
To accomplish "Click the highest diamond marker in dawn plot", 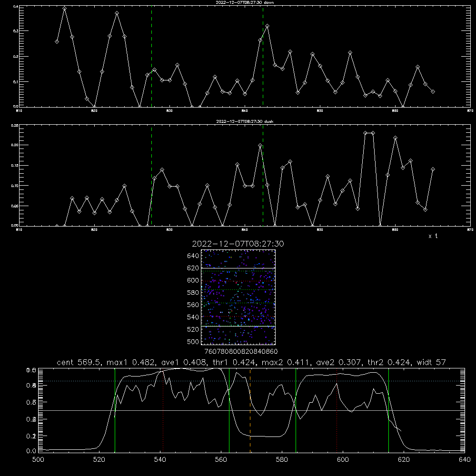I will tap(64, 9).
